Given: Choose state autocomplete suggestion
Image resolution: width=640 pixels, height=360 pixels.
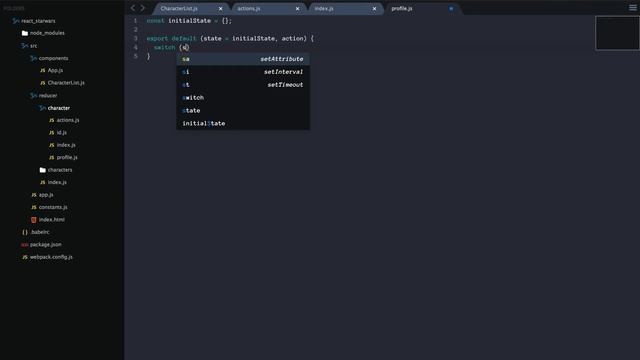Looking at the screenshot, I should coord(243,111).
